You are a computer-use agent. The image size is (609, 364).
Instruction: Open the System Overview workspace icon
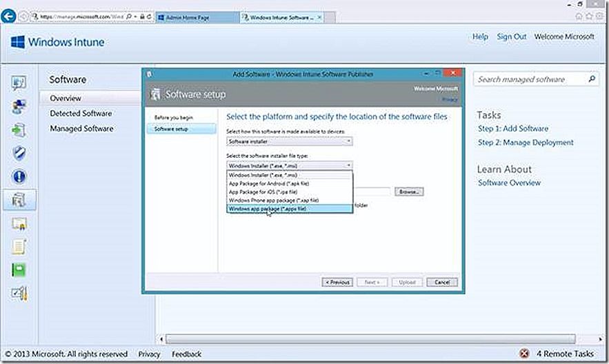[19, 83]
